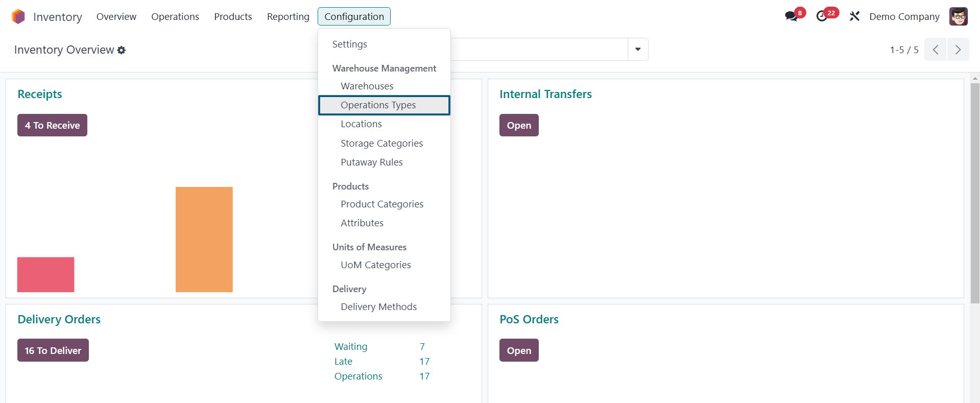Open the Delivery Orders card title
980x403 pixels.
(59, 319)
